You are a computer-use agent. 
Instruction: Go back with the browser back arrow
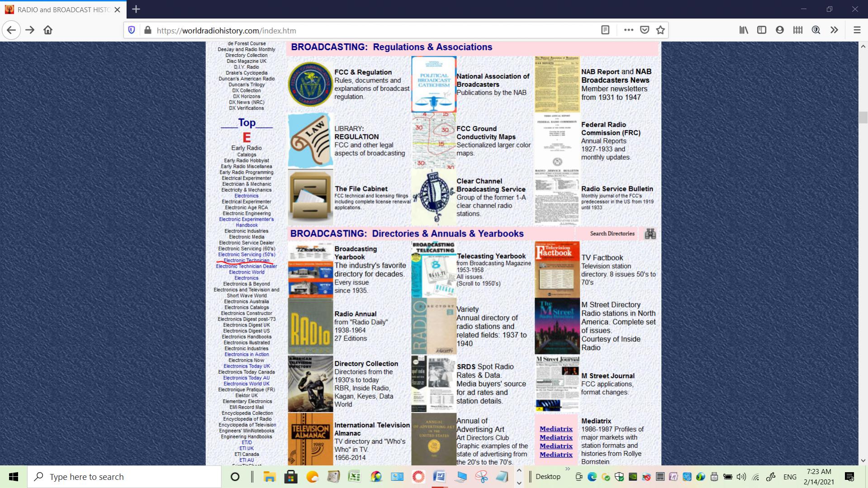11,30
